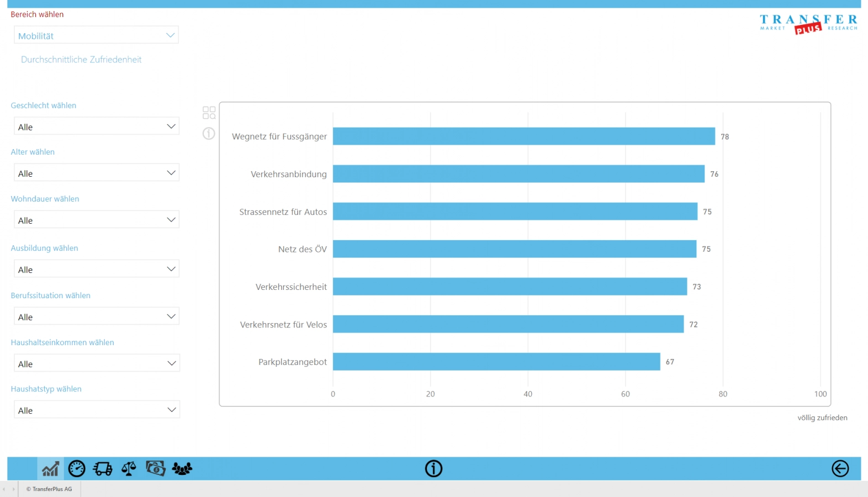Click the Durchschnittliche Zufriedenheit link
868x497 pixels.
pyautogui.click(x=81, y=60)
